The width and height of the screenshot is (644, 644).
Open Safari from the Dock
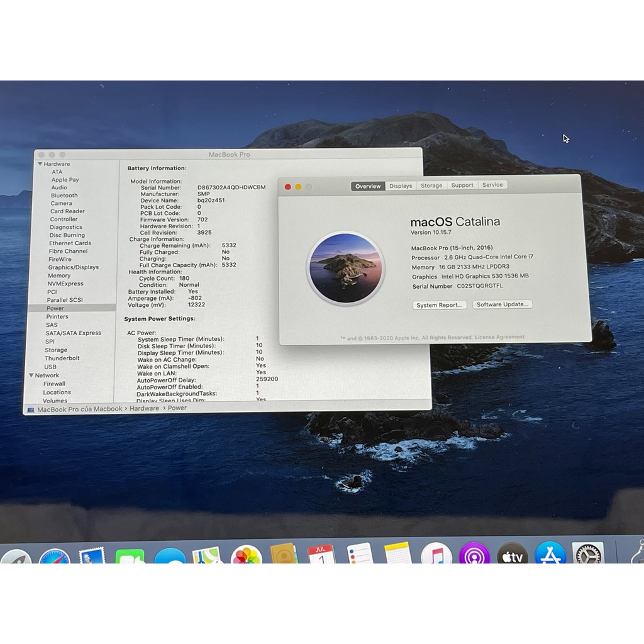[x=55, y=557]
